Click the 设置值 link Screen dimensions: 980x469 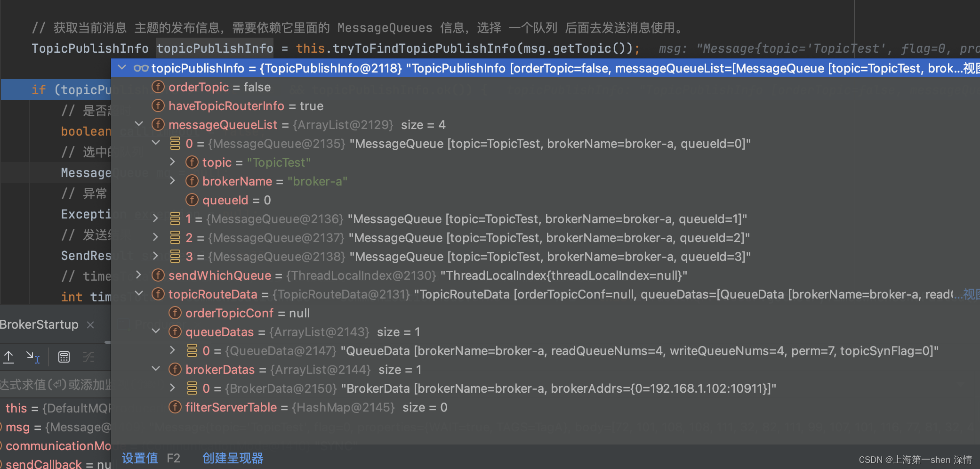click(140, 458)
